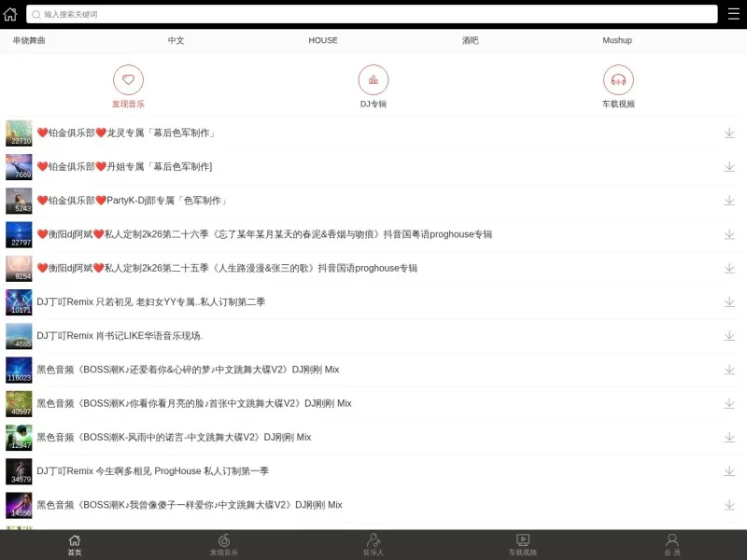Screen dimensions: 747x560
Task: Open thumbnail with 22797 play count
Action: coord(19,234)
